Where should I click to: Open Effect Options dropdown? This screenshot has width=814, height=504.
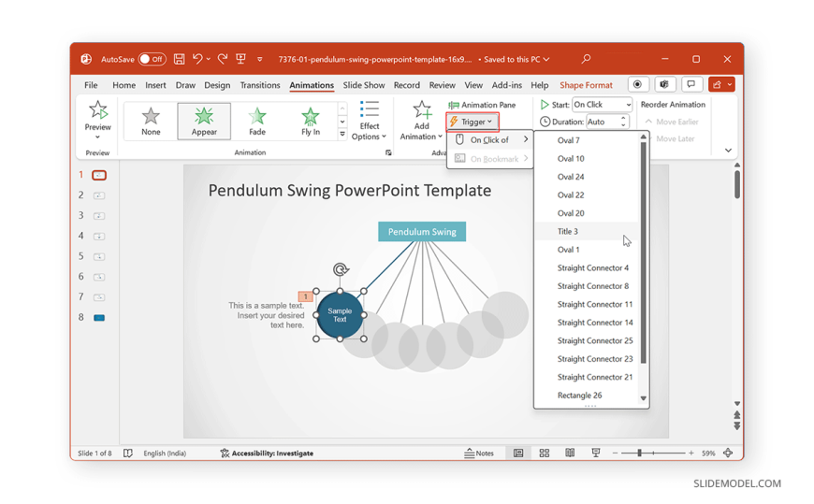click(x=369, y=121)
